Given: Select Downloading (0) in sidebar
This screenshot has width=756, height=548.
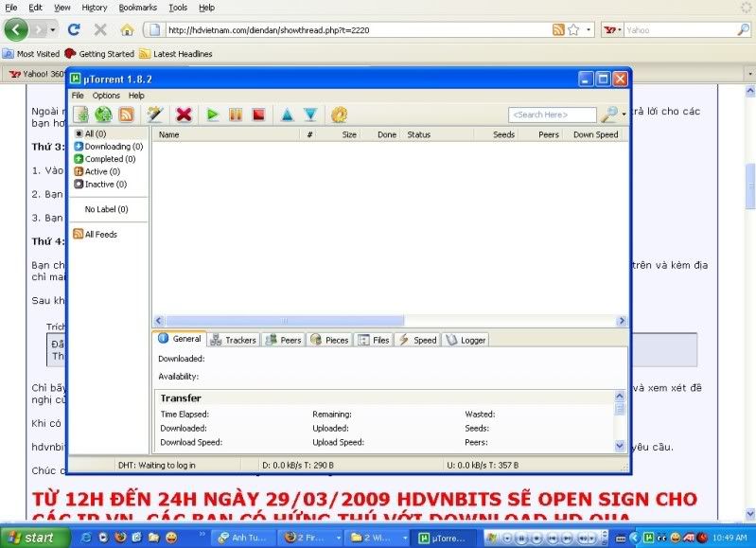Looking at the screenshot, I should point(109,146).
